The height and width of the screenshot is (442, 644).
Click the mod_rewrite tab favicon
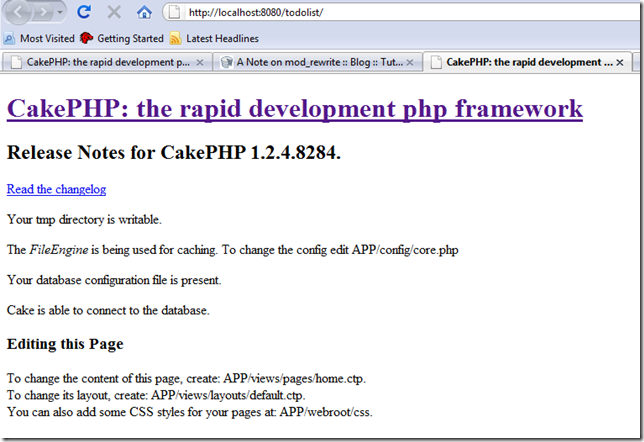[226, 62]
